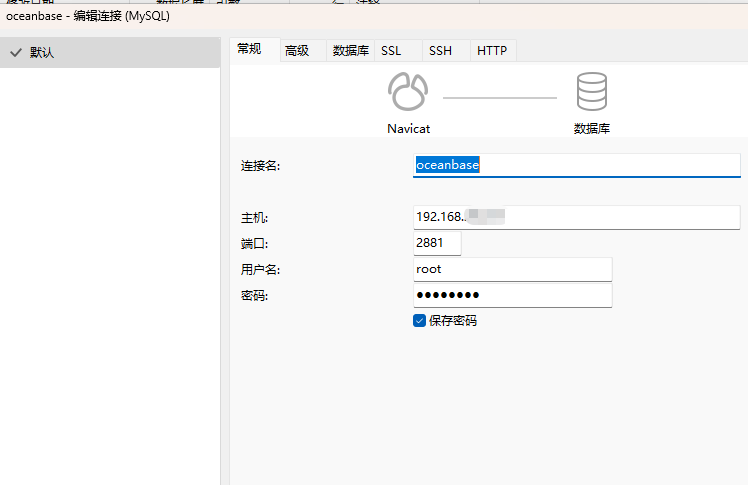748x485 pixels.
Task: Click the 端口 field showing 2881
Action: coord(437,243)
